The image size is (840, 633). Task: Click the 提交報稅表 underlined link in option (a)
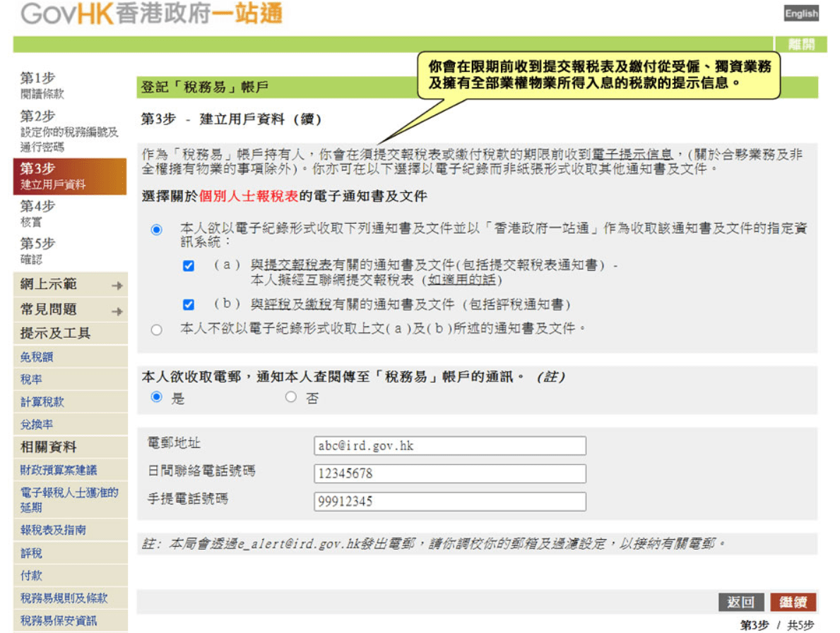[298, 265]
